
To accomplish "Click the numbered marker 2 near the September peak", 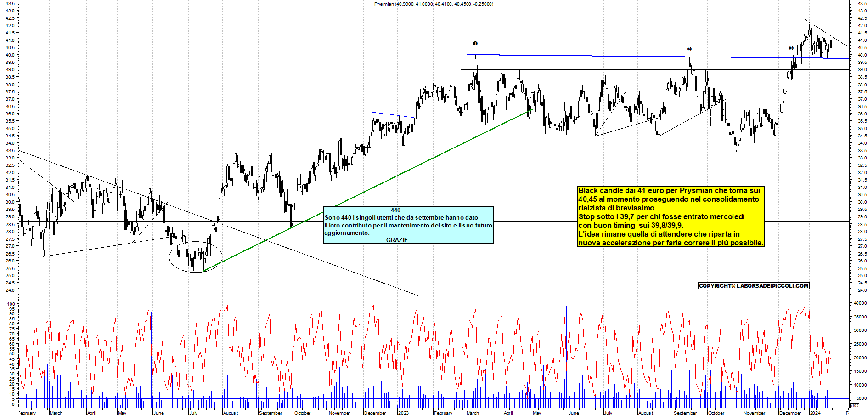I will 689,49.
